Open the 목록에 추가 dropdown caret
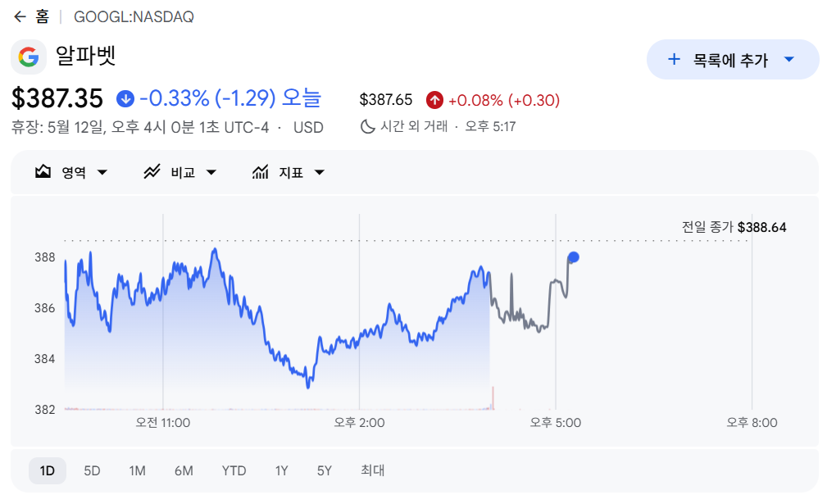 789,59
